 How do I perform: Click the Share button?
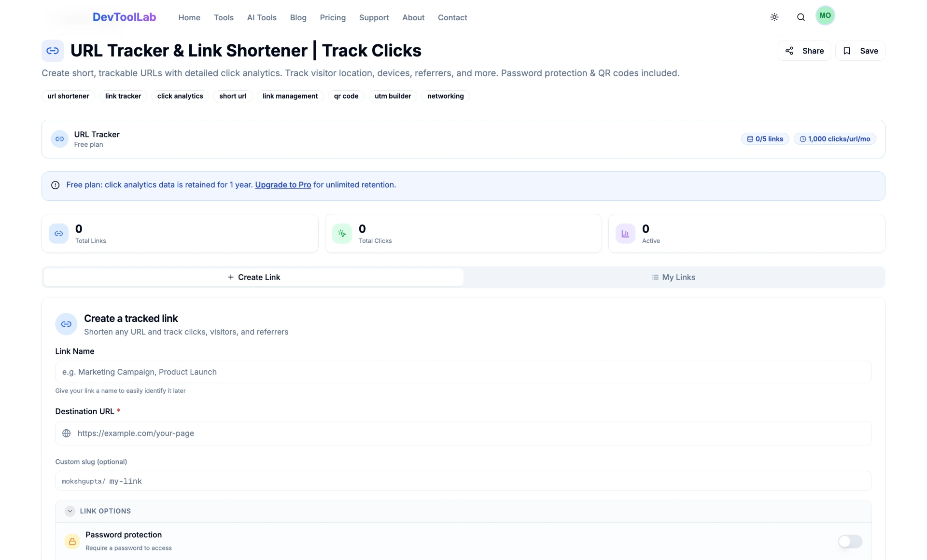[x=804, y=51]
